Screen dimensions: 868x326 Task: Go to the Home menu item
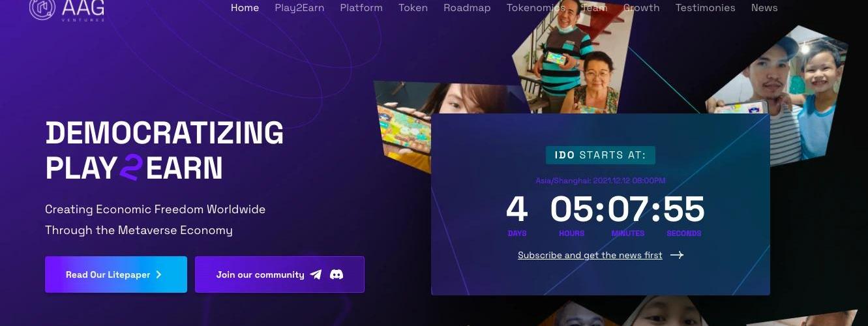click(245, 8)
